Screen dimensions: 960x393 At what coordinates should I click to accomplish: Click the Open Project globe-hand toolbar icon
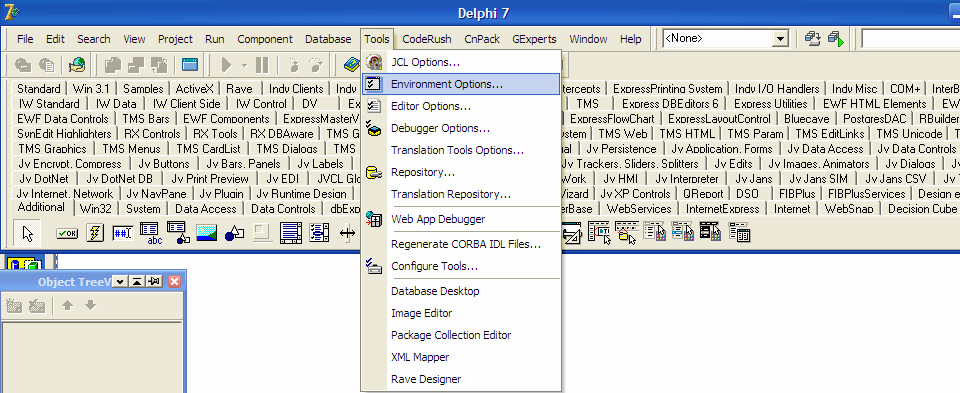pyautogui.click(x=77, y=65)
